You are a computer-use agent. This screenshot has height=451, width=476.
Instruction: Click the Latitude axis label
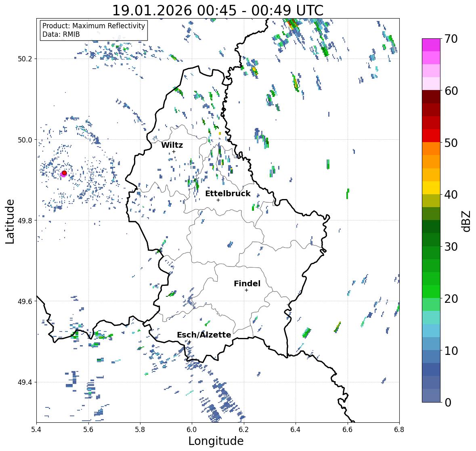tap(10, 221)
